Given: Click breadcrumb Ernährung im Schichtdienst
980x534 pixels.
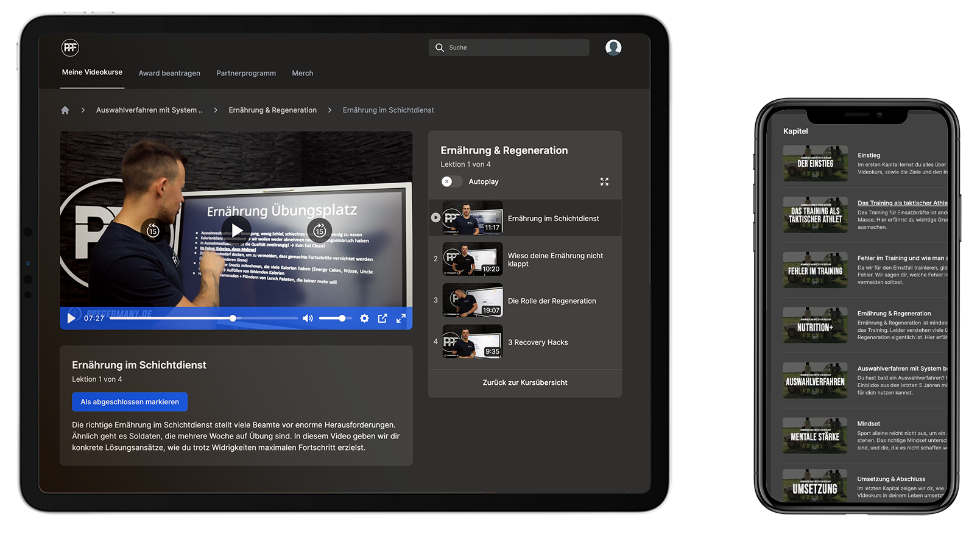Looking at the screenshot, I should tap(389, 110).
